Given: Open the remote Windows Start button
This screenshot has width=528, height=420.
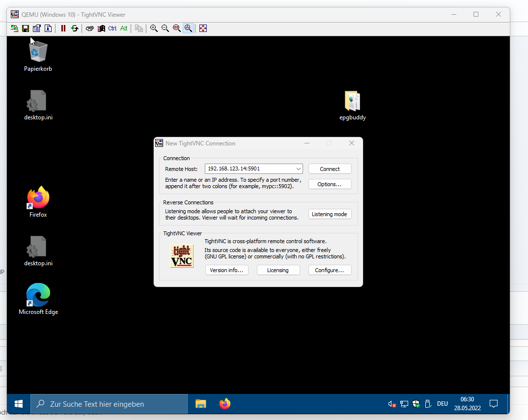Looking at the screenshot, I should point(19,404).
